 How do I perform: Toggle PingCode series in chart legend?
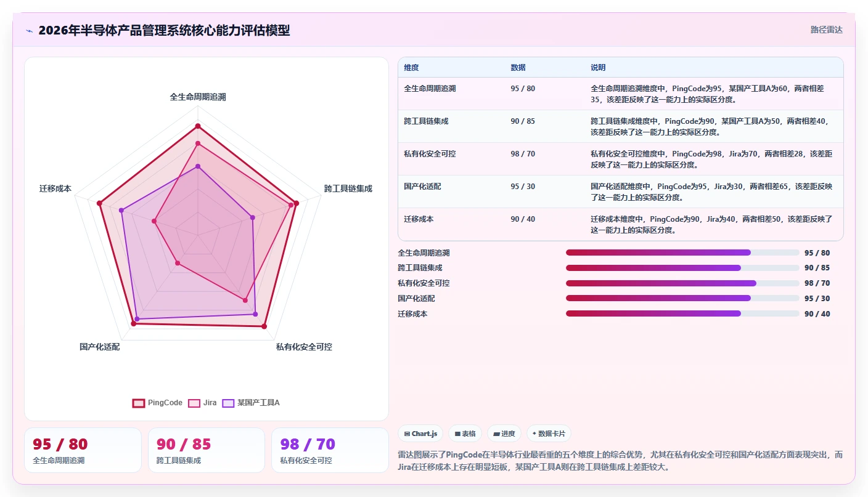tap(158, 403)
